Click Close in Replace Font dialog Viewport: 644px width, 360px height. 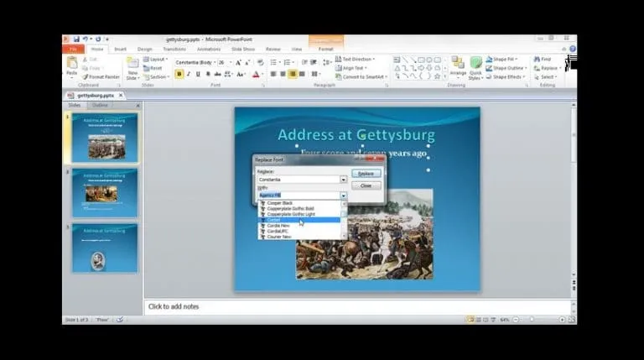[x=366, y=185]
